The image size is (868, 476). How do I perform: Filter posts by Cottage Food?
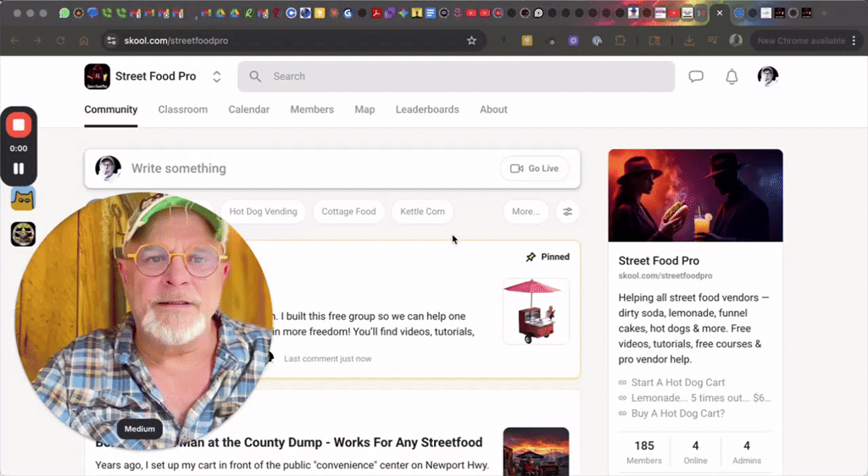[348, 212]
